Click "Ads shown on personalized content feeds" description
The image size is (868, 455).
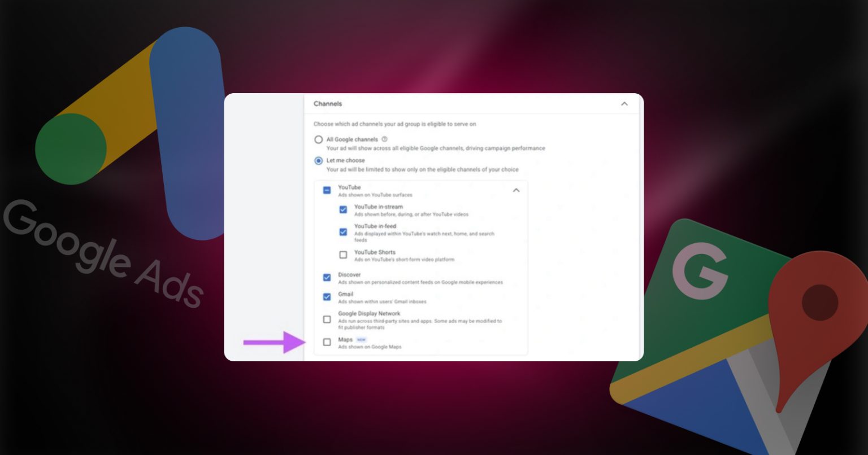pyautogui.click(x=420, y=282)
